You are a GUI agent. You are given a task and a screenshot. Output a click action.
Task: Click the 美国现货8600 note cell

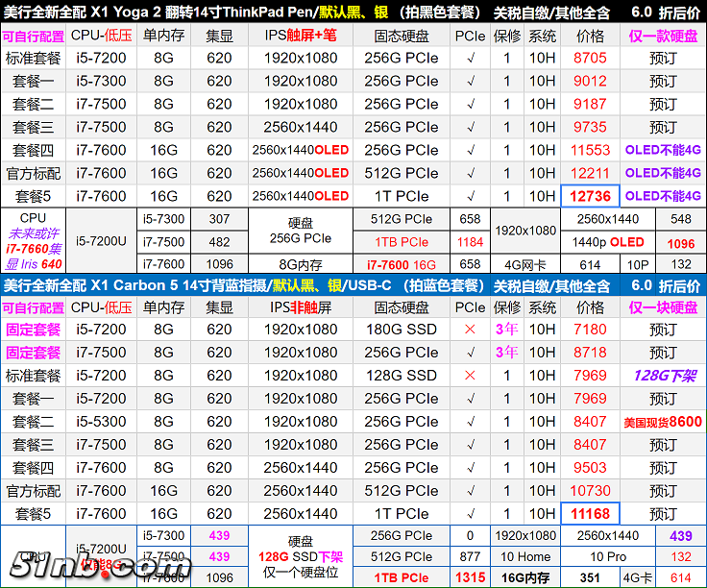pos(663,422)
